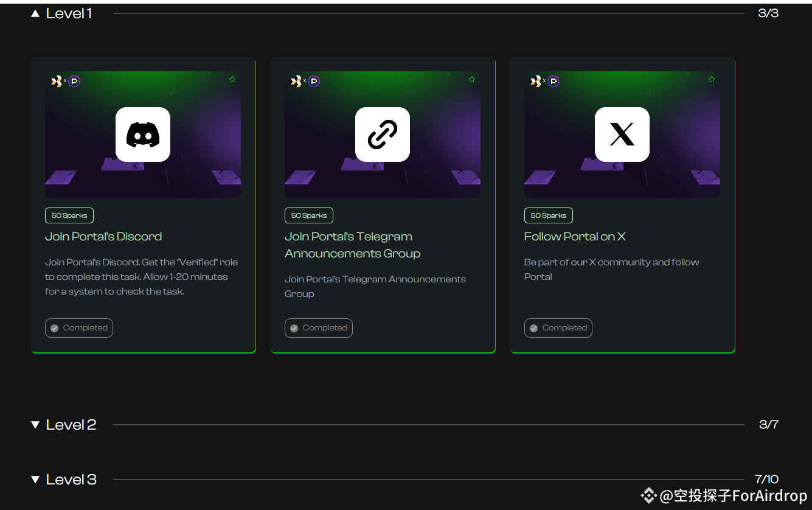Click the chain link icon on Telegram card
Screen dimensions: 812x510
point(383,134)
